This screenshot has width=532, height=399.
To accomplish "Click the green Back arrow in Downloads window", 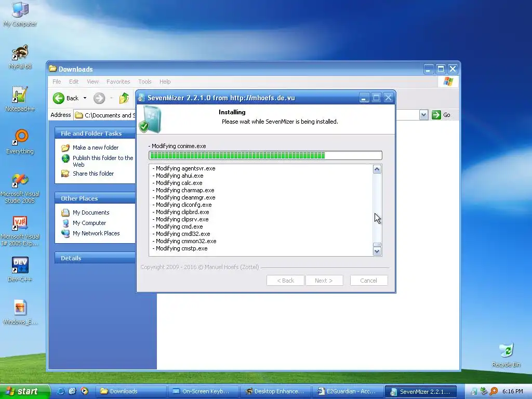I will [59, 98].
